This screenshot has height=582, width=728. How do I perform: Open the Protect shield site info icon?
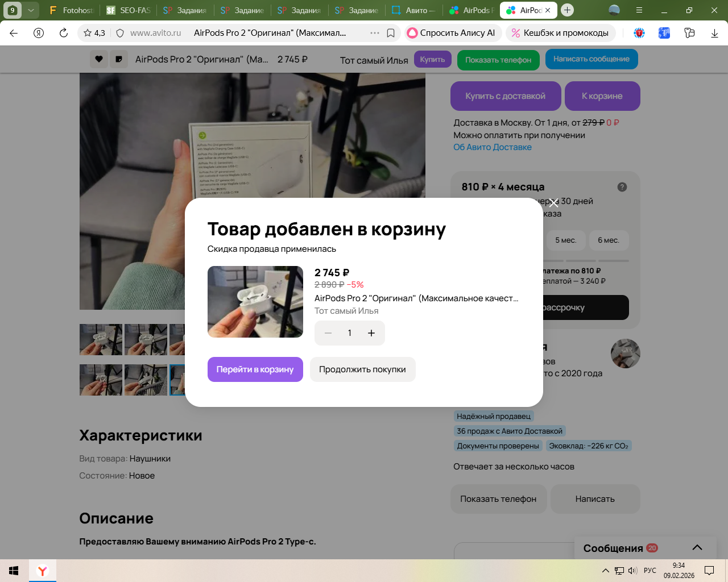pos(120,33)
